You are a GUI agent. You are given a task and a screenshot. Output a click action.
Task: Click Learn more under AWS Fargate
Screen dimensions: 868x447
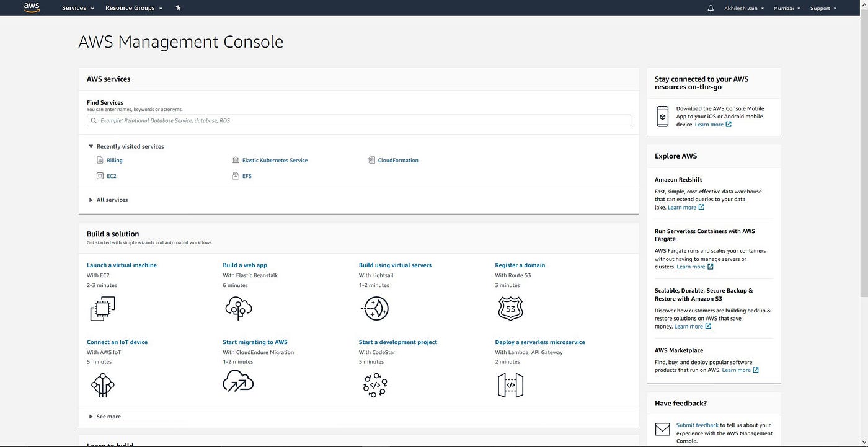(691, 267)
